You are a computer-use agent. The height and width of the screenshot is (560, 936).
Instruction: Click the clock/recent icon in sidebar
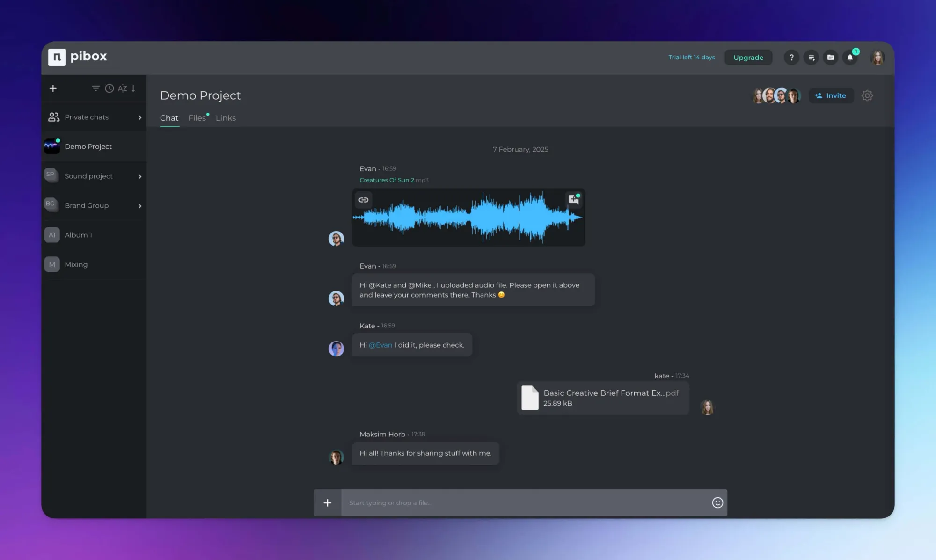110,88
